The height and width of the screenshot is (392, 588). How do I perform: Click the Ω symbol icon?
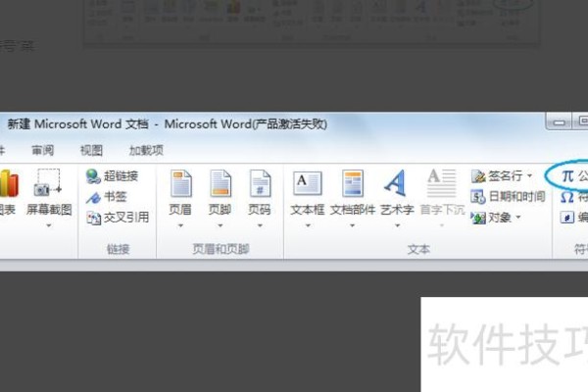tap(567, 197)
